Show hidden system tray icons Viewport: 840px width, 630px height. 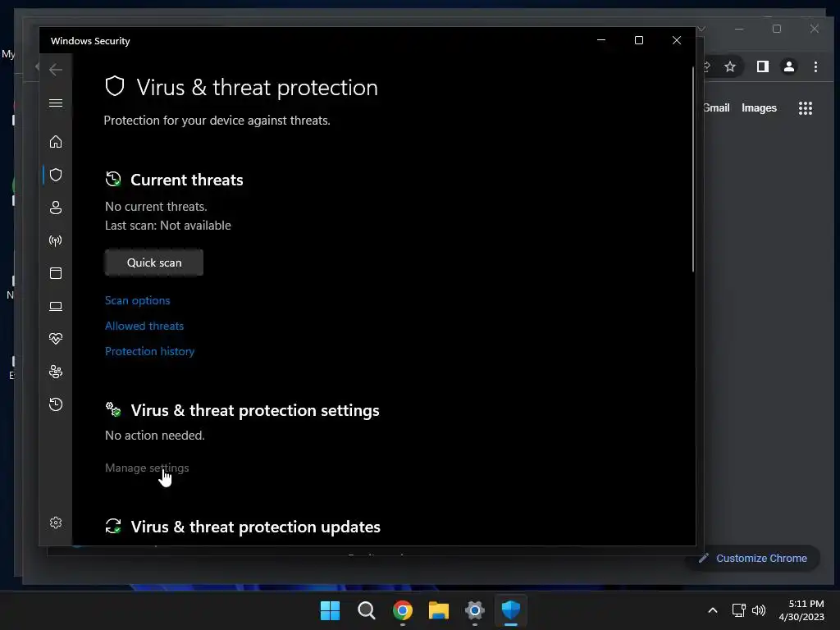[x=713, y=610]
